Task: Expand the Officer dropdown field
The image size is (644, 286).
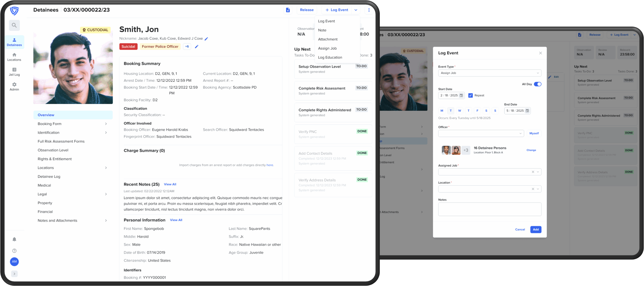Action: [481, 133]
